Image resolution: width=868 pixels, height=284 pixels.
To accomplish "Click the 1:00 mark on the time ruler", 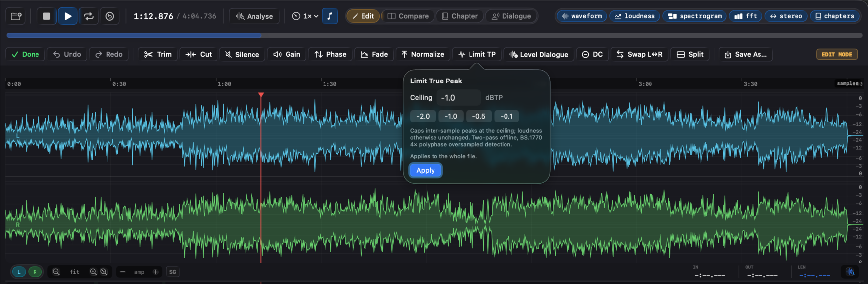I will tap(224, 84).
